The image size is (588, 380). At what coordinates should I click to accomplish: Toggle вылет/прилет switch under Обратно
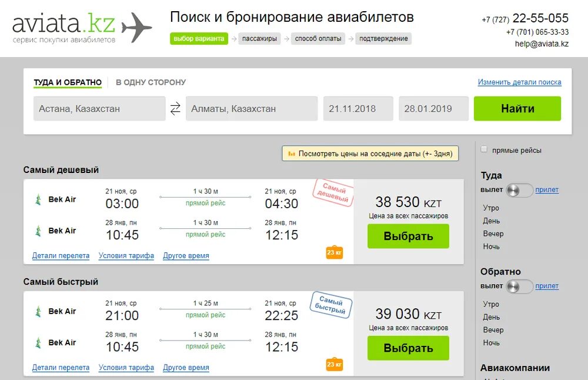pos(519,286)
